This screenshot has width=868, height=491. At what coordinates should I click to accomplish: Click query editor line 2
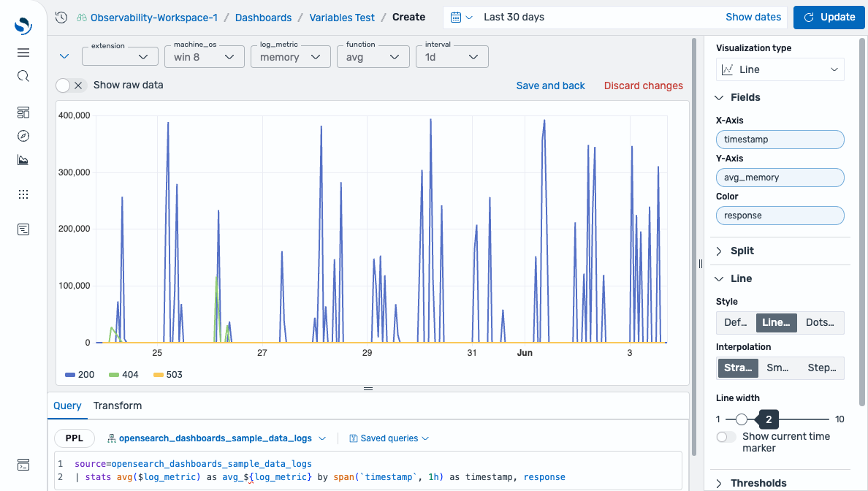(320, 477)
